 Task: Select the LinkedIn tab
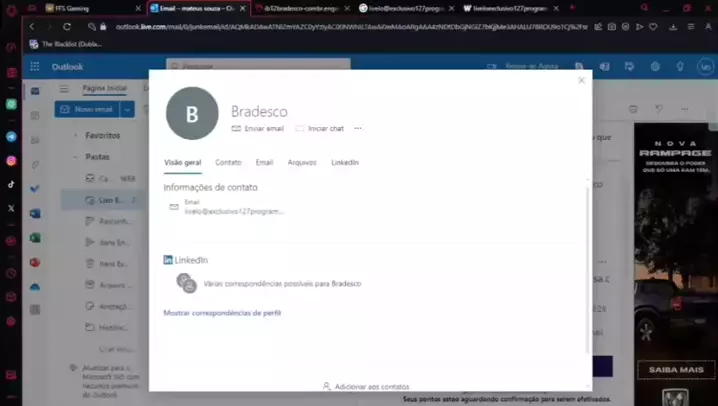[x=344, y=162]
